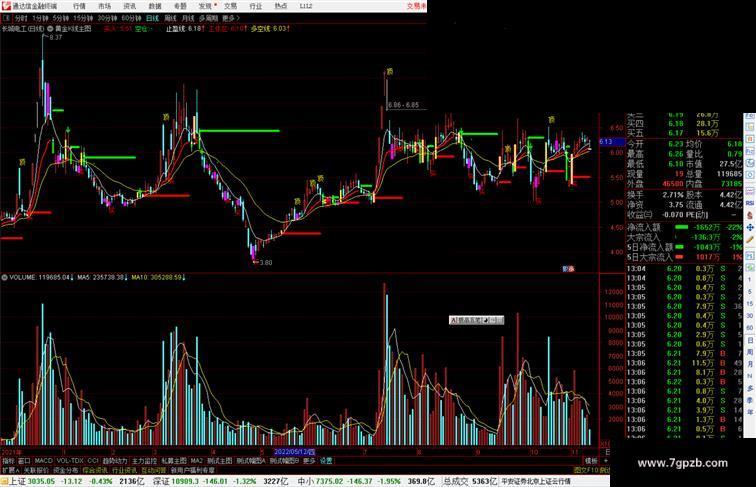The width and height of the screenshot is (756, 487).
Task: Click the highlighted date 2022/05/12 marker
Action: click(x=294, y=452)
